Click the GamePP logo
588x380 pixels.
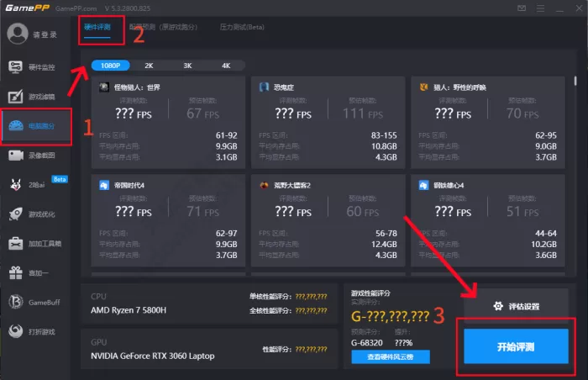coord(28,8)
